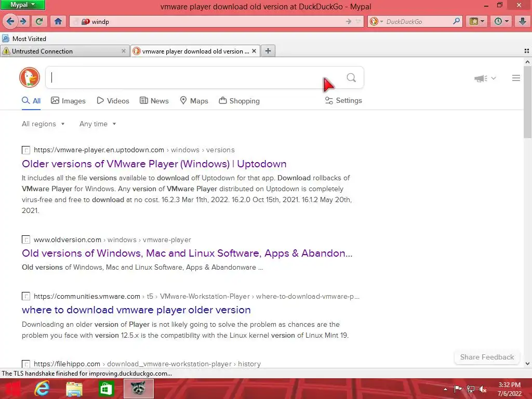This screenshot has width=532, height=399.
Task: Open Old versions of Windows, Mac and Linux link
Action: [187, 253]
